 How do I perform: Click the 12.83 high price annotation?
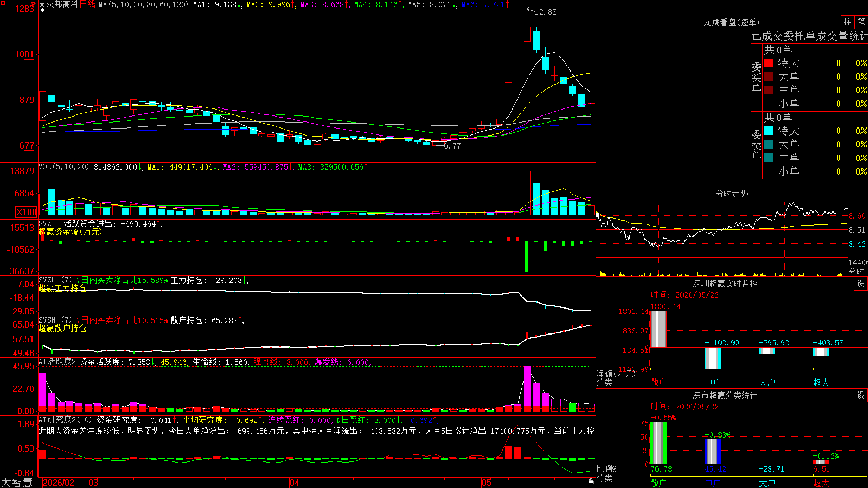coord(545,12)
